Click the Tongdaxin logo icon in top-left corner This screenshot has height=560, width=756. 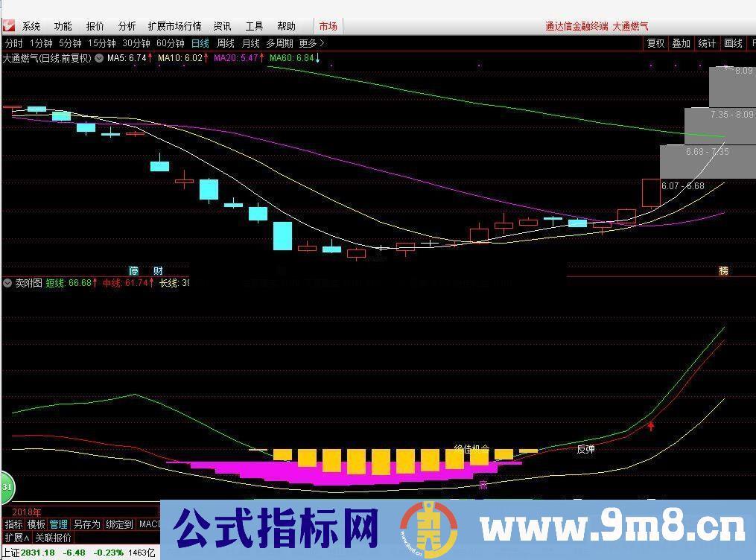[x=8, y=25]
